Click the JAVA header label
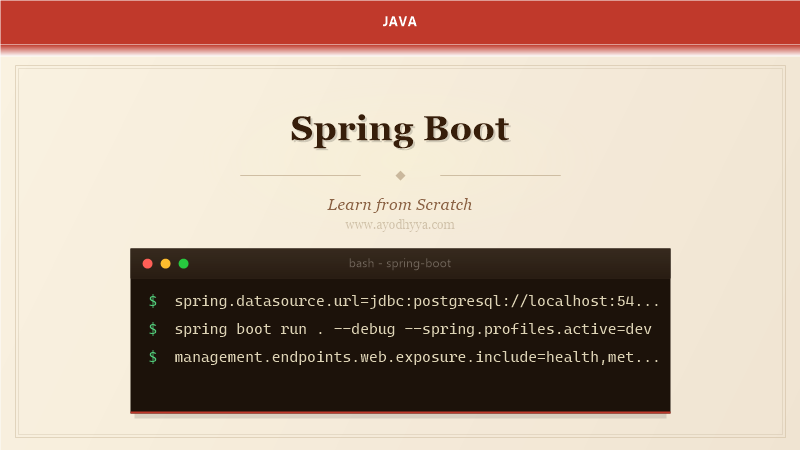 coord(400,22)
